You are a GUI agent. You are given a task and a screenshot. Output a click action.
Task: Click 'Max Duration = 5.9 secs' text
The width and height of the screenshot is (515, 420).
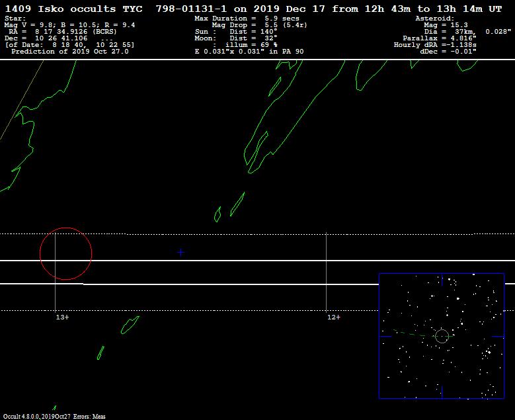247,19
